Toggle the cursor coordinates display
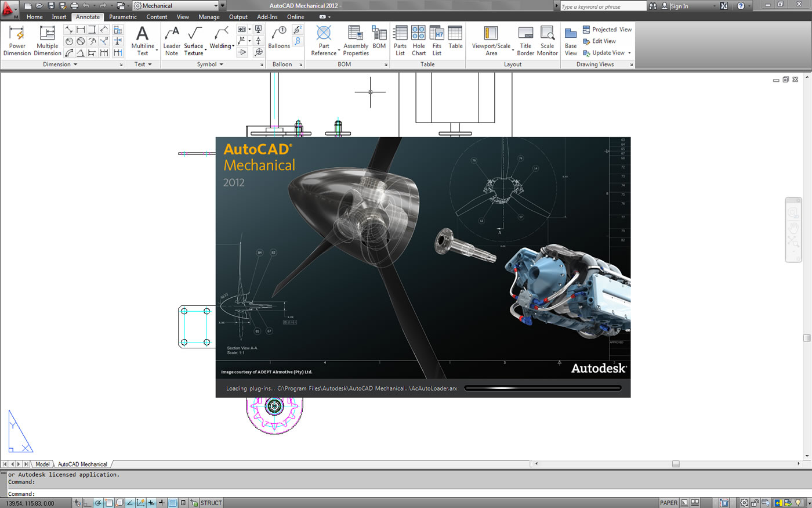Image resolution: width=812 pixels, height=508 pixels. (x=30, y=503)
